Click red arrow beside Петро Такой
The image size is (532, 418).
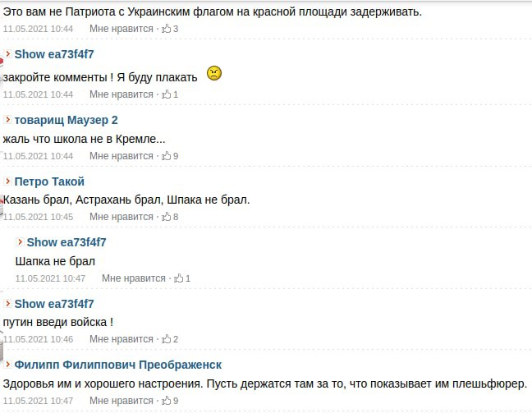click(8, 181)
